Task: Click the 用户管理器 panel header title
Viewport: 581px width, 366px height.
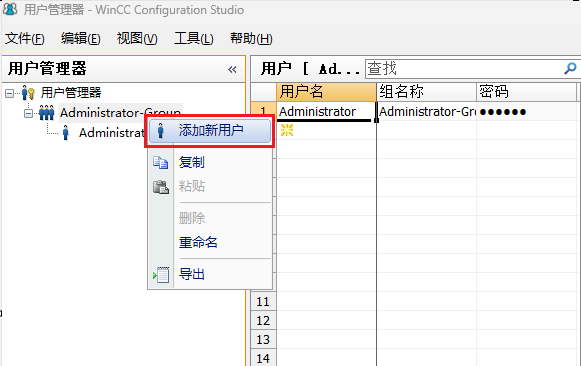Action: coord(47,69)
